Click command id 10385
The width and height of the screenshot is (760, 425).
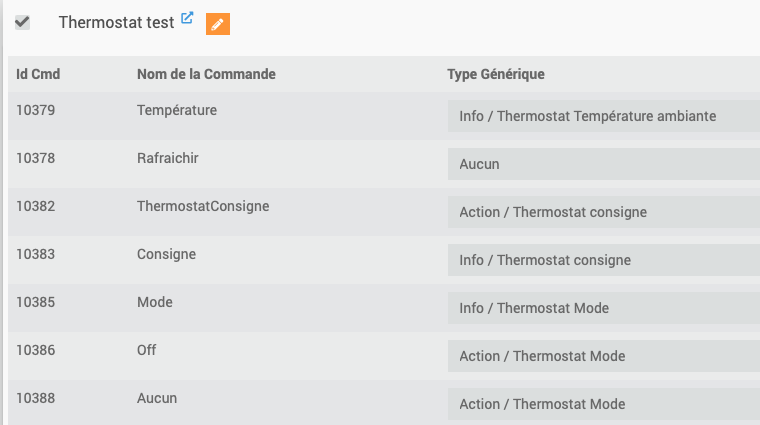pos(35,302)
